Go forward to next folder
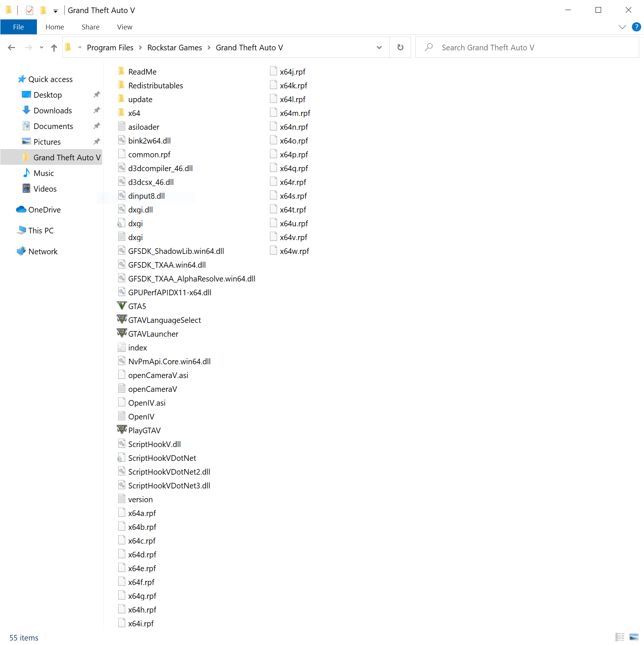Screen dimensions: 644x645 28,47
